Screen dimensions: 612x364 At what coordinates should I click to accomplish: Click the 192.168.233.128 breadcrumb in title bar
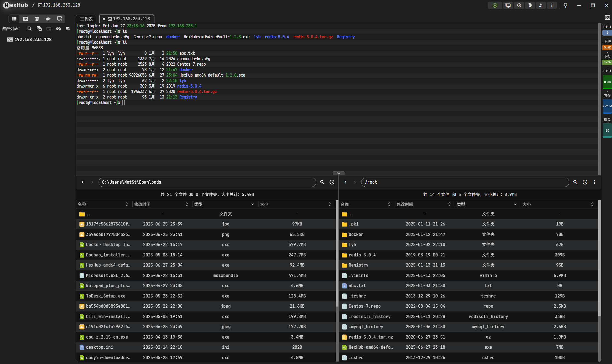pyautogui.click(x=59, y=5)
